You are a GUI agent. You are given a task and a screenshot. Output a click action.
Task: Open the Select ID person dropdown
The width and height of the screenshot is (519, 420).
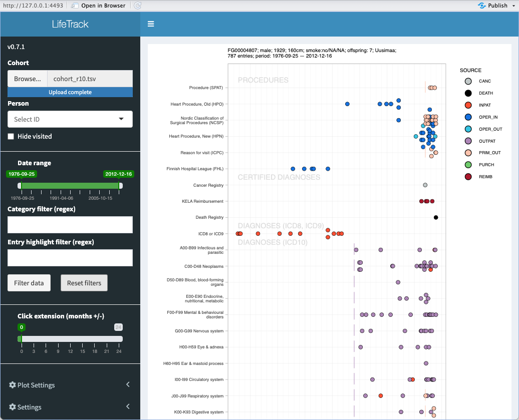click(x=70, y=119)
